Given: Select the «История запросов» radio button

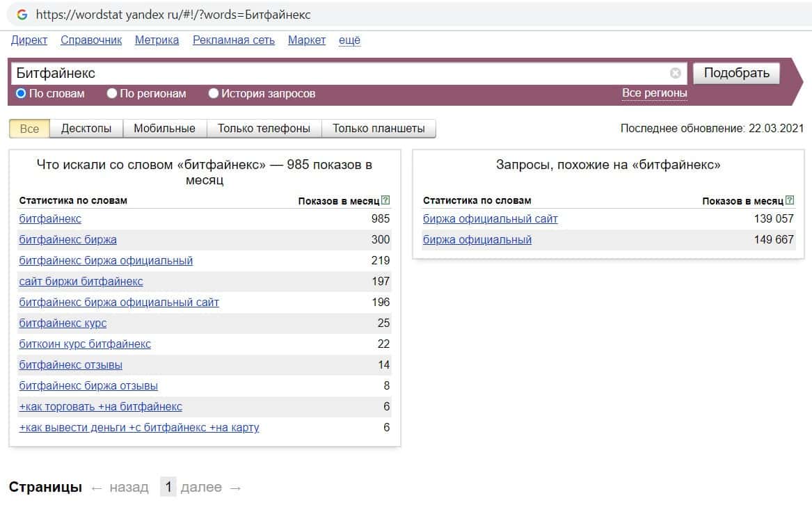Looking at the screenshot, I should coord(214,93).
